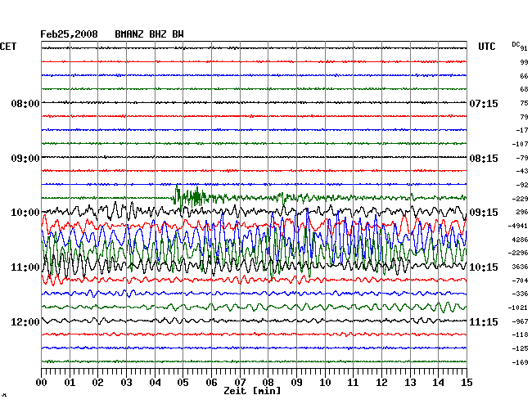The height and width of the screenshot is (404, 532).
Task: Click the CET time label 12:00
Action: tap(25, 321)
